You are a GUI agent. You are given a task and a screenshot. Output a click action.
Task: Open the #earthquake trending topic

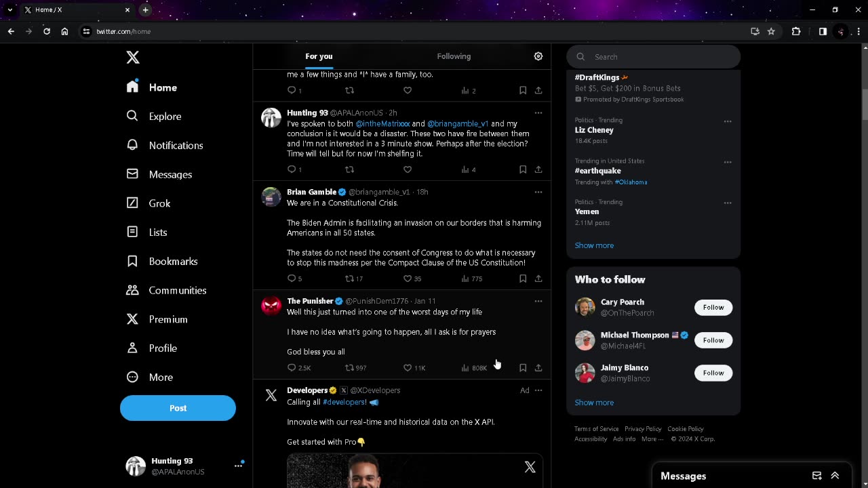point(597,171)
